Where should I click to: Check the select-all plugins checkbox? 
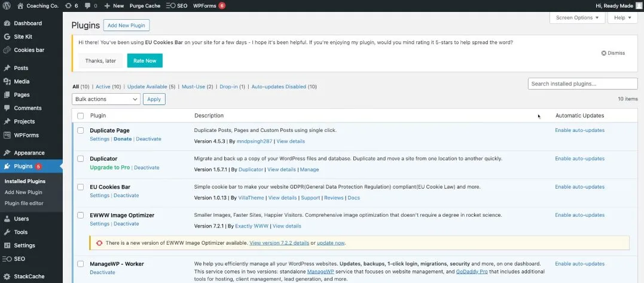pos(81,116)
